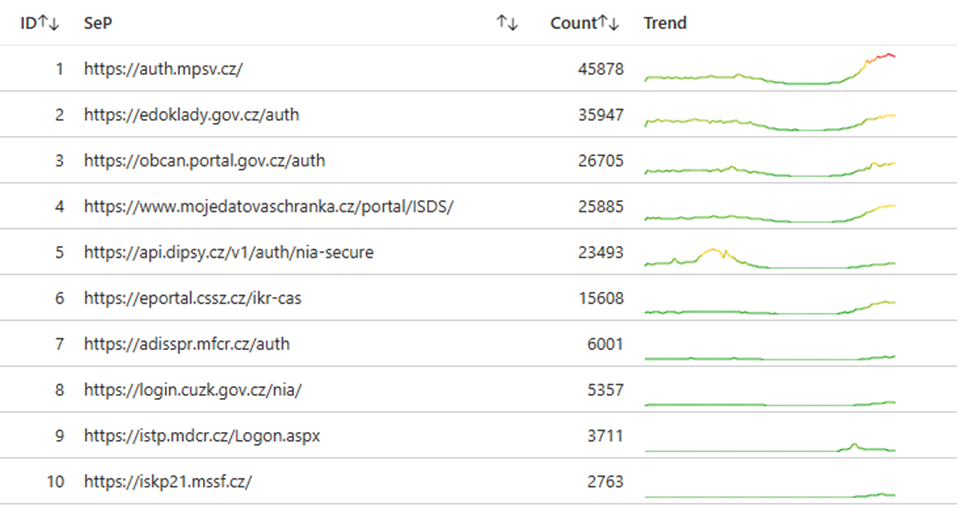Open trend sparkline for auth.mpsv.cz
The image size is (957, 507).
point(770,68)
